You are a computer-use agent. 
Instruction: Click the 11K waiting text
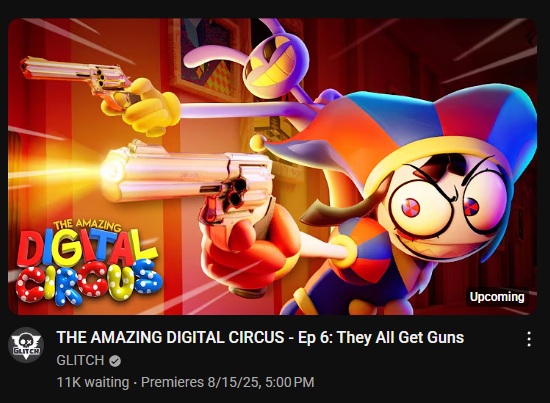(93, 382)
